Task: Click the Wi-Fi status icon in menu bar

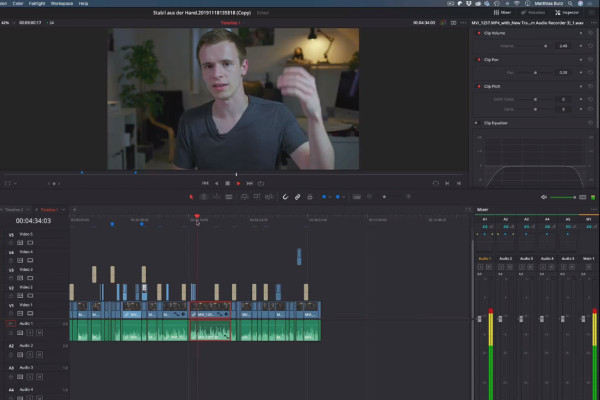Action: pos(517,3)
